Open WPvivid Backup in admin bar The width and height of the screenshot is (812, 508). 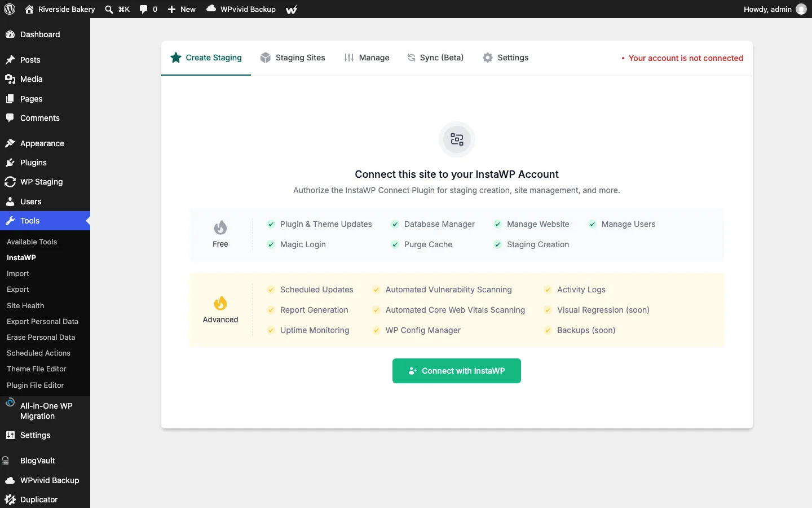click(x=241, y=9)
